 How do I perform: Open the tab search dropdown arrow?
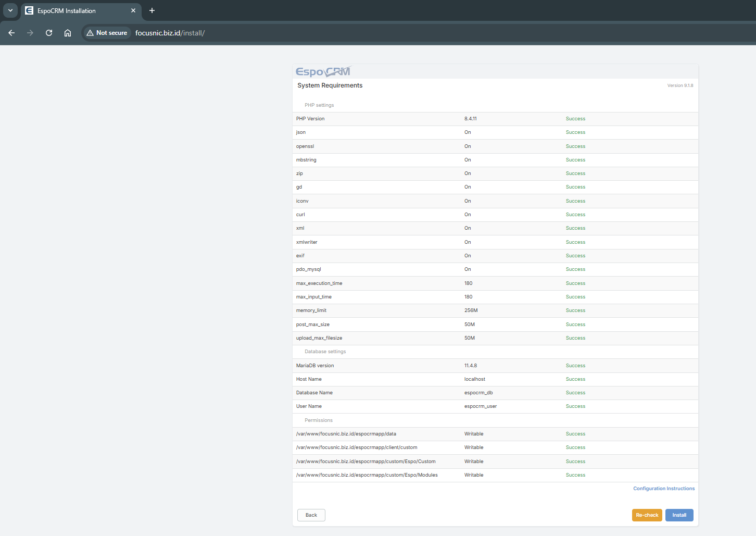click(x=10, y=10)
